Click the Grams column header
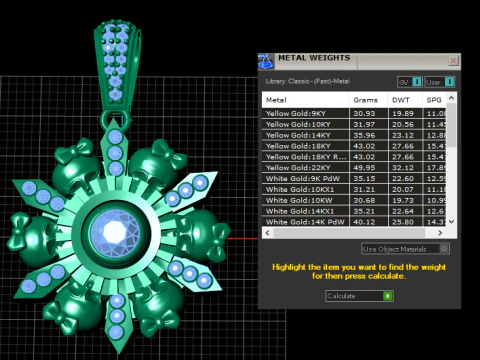 click(368, 100)
